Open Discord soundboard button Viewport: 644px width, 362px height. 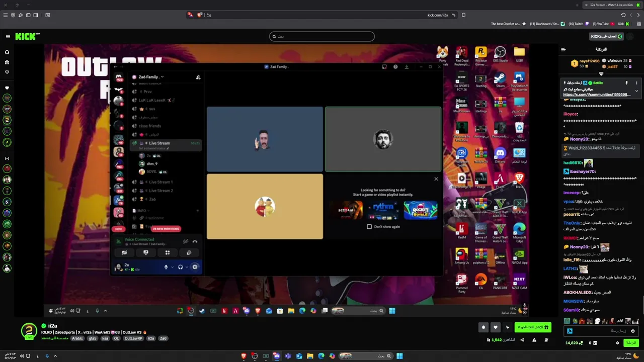(x=189, y=253)
